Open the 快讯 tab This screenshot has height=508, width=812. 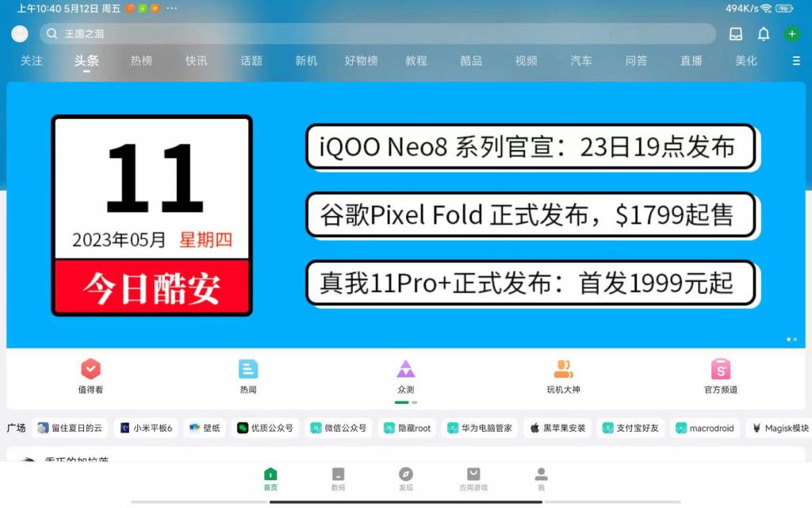[197, 61]
